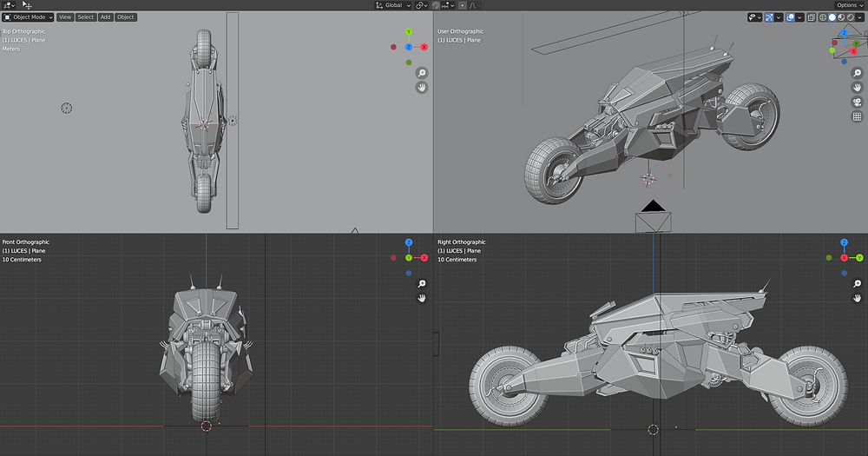Click negative Y dot on right view gizmo
This screenshot has width=868, height=456.
829,258
